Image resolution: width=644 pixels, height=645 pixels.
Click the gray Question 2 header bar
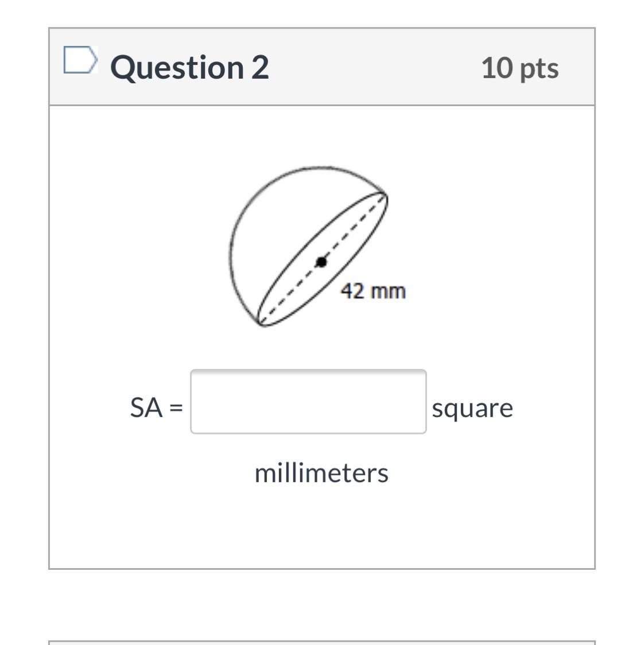click(322, 67)
